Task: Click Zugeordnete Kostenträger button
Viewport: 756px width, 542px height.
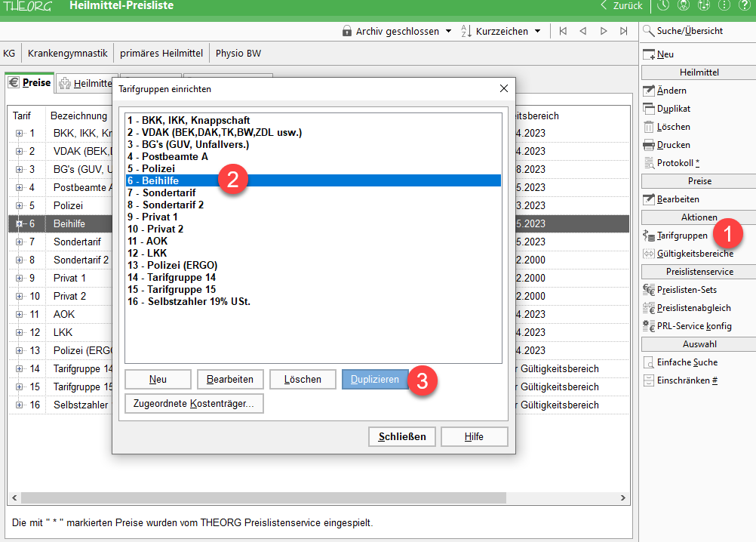Action: 194,404
